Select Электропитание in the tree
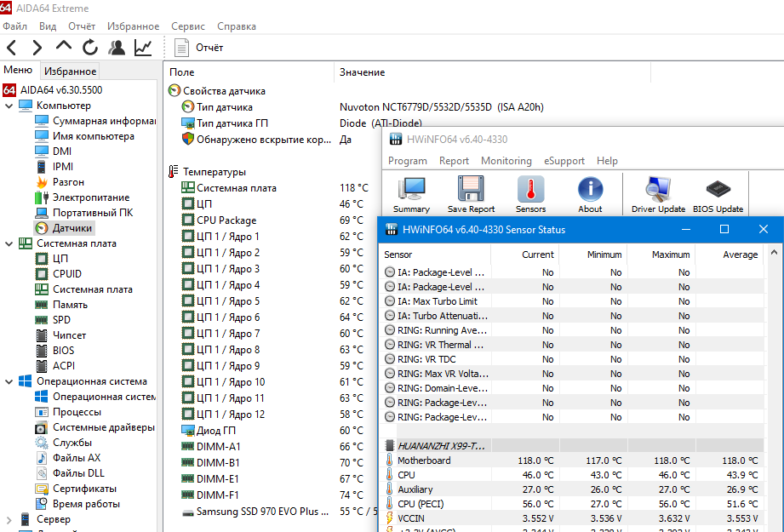Screen dimensions: 784x532 (82, 197)
